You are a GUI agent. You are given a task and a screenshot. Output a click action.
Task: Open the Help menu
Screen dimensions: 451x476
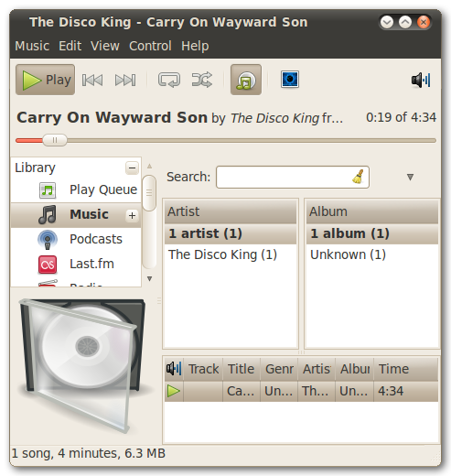tap(195, 46)
